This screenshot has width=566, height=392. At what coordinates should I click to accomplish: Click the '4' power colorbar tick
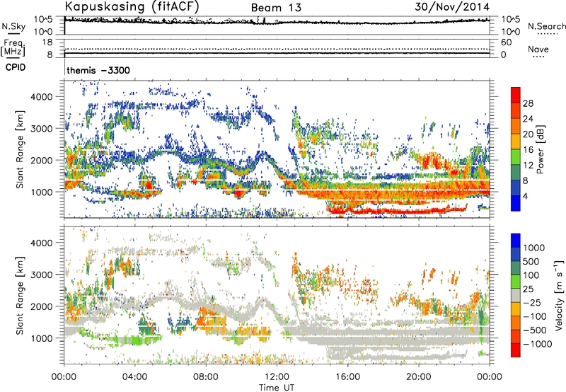click(x=525, y=196)
